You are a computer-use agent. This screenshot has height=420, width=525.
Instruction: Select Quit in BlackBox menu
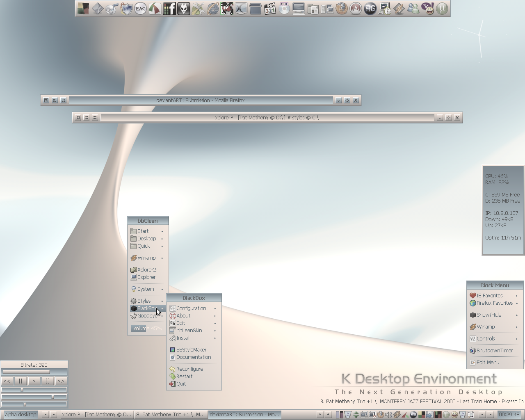194,384
